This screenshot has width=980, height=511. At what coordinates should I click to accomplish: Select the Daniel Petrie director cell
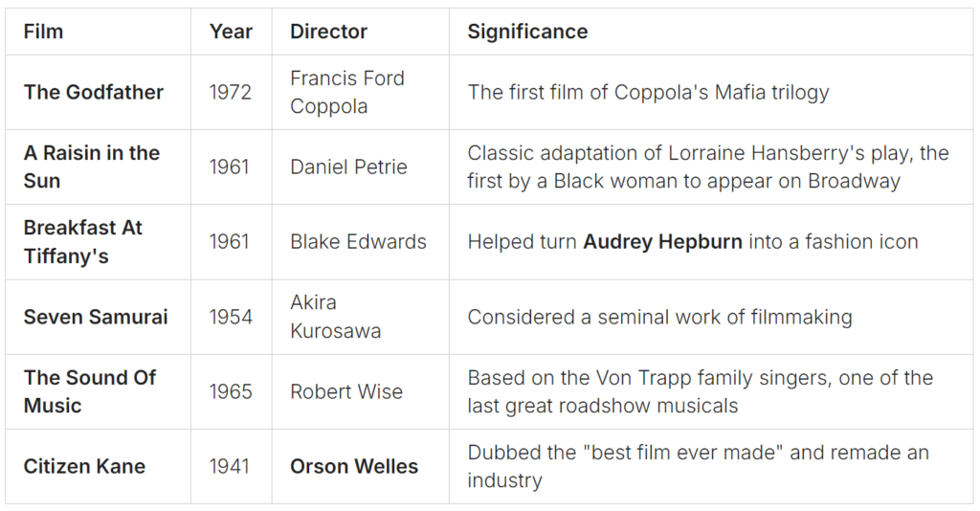[x=348, y=167]
